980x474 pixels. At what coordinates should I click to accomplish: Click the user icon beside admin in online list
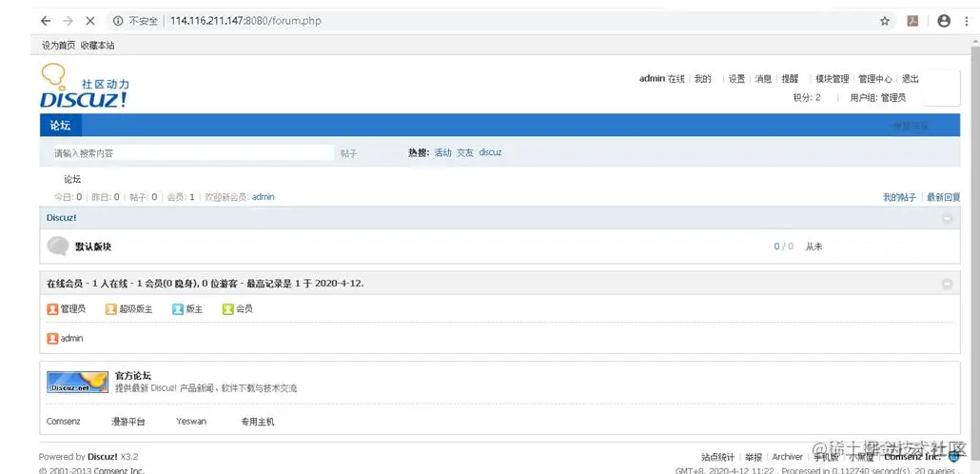[x=52, y=338]
